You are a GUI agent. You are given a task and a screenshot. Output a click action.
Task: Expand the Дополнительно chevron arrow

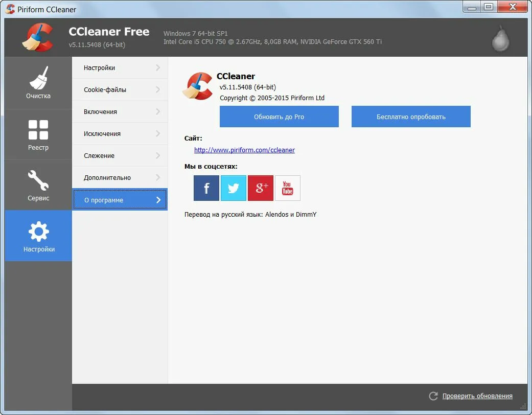pyautogui.click(x=158, y=177)
